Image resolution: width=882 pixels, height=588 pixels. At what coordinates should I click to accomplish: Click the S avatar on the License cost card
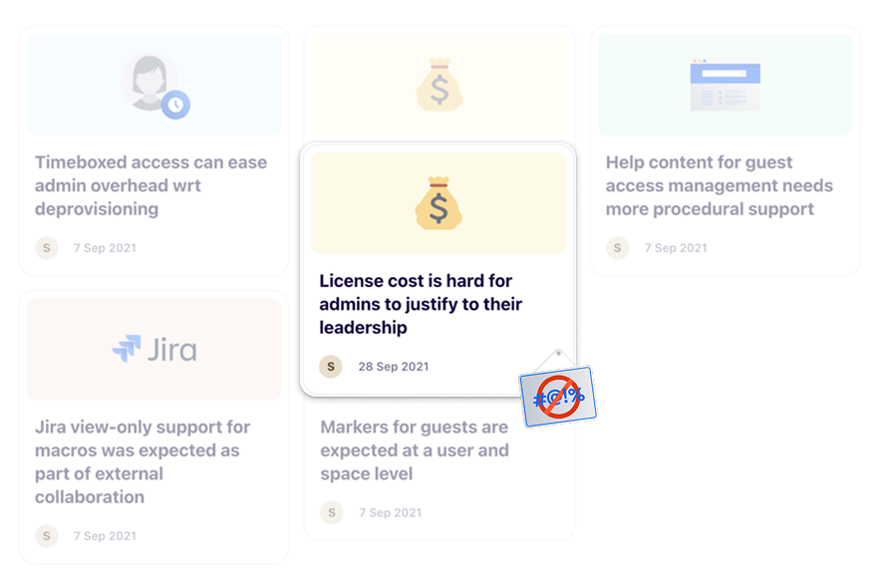coord(331,366)
